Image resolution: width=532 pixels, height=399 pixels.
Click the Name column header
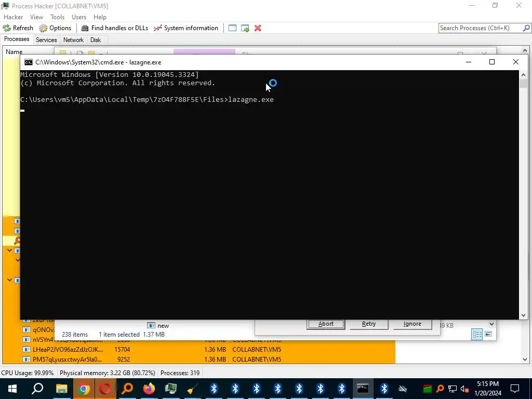pyautogui.click(x=14, y=51)
